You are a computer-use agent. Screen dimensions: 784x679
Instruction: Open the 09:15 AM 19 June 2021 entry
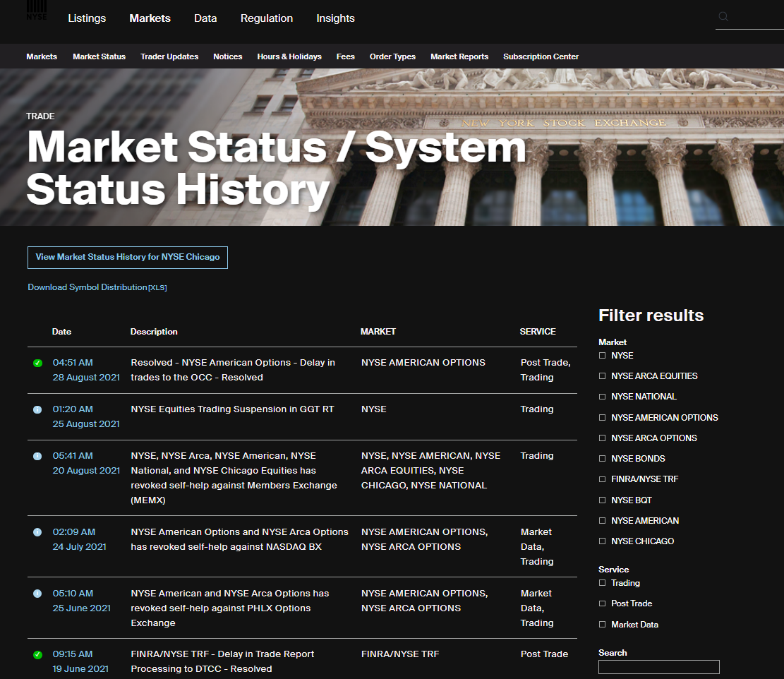point(80,661)
